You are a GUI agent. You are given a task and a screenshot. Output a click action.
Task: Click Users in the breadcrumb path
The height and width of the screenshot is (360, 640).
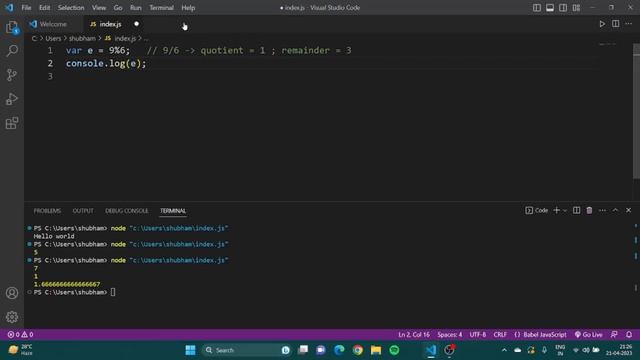click(x=53, y=38)
